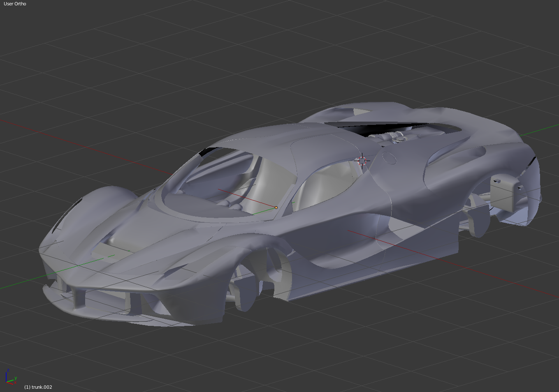Click the '(1) trunk.002' object name label
The image size is (559, 392).
pyautogui.click(x=38, y=387)
